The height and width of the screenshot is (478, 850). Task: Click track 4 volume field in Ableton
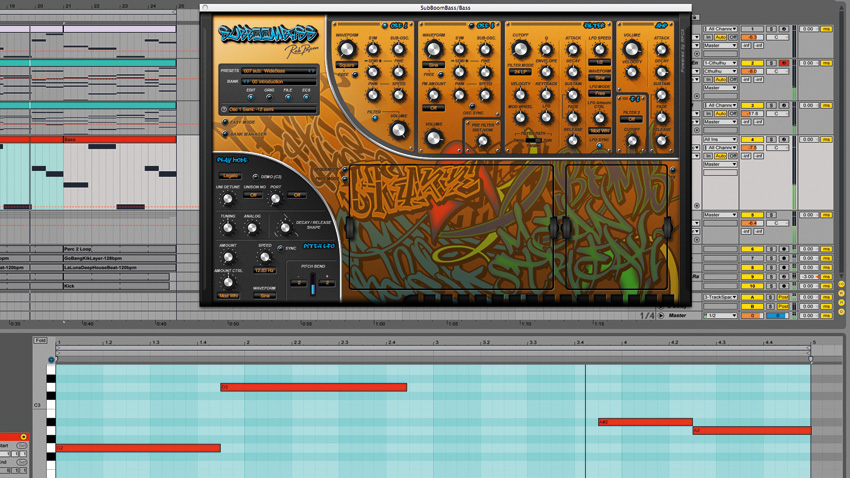(x=752, y=147)
